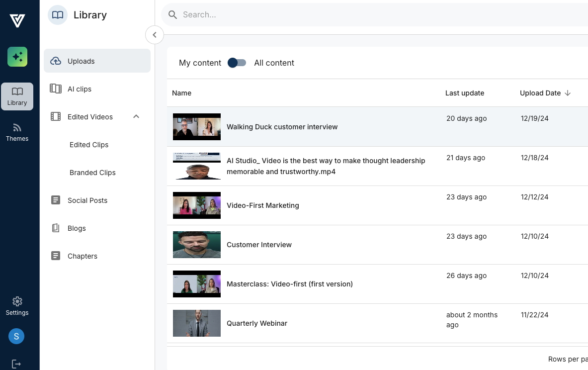Viewport: 588px width, 370px height.
Task: Open the Chapters section
Action: pos(83,256)
